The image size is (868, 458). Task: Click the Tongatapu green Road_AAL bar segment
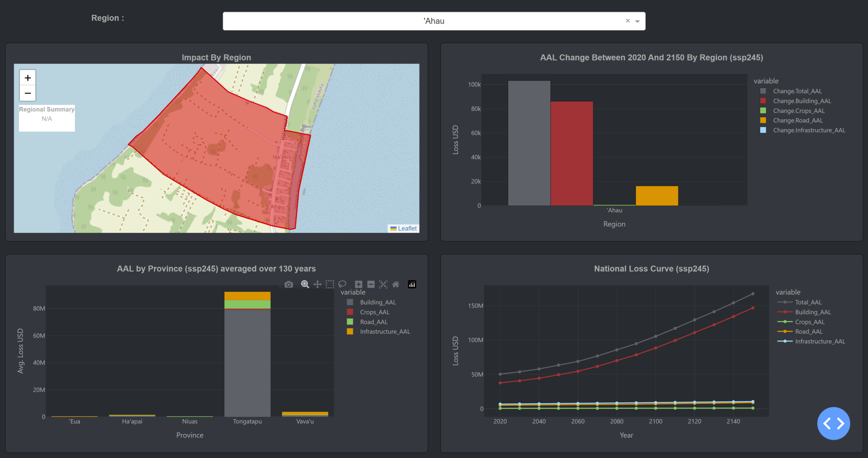pyautogui.click(x=247, y=304)
